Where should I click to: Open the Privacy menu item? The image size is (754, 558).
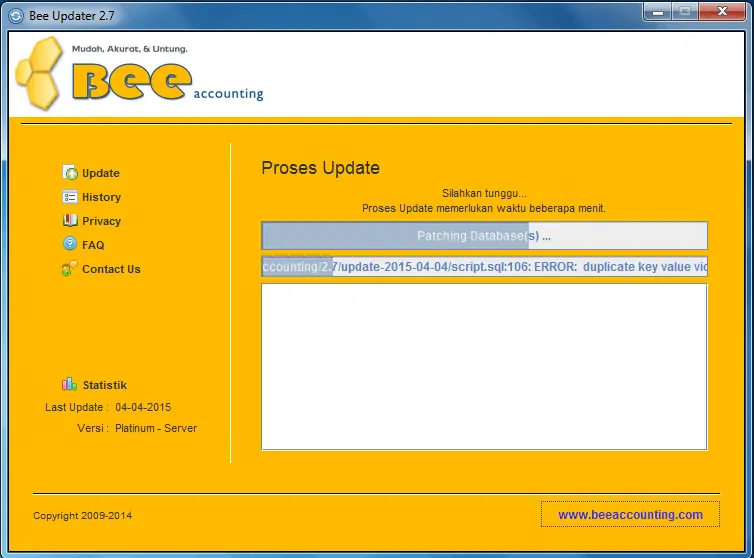[x=101, y=221]
